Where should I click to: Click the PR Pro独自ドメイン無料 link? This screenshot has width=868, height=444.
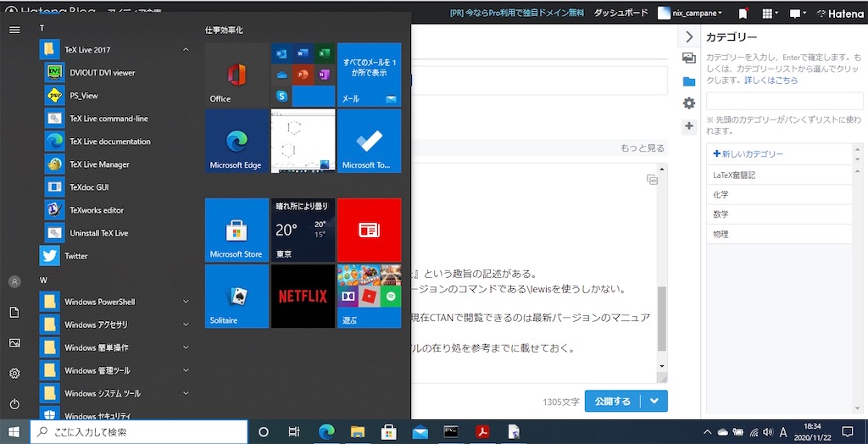click(518, 13)
